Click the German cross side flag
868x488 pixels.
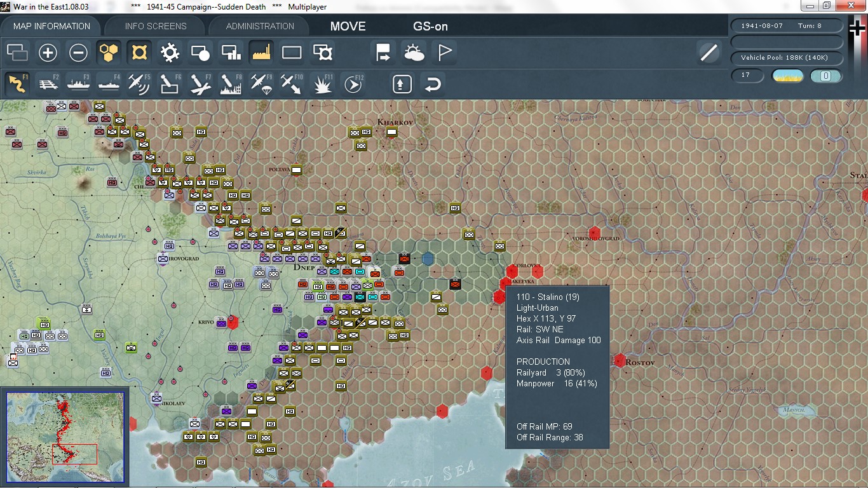click(857, 29)
